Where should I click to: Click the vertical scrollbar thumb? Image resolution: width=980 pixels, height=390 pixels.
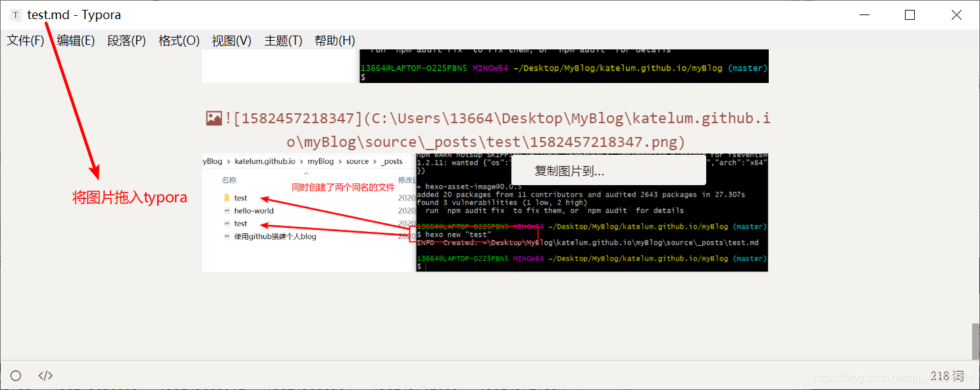point(975,341)
